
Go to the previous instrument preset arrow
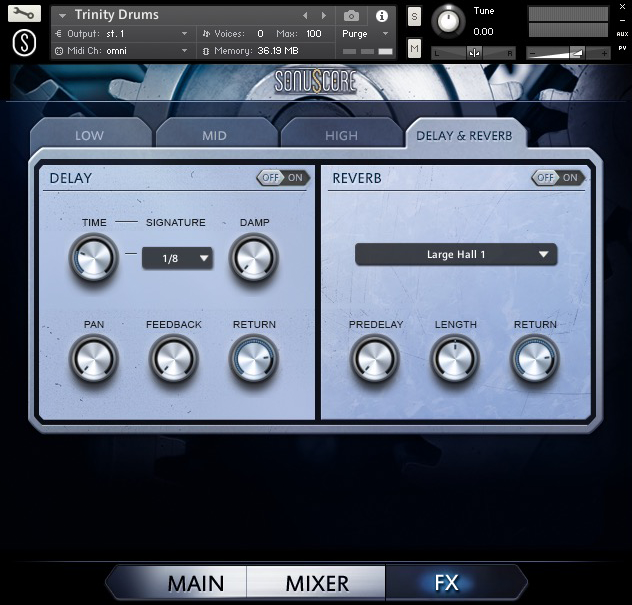click(x=305, y=16)
